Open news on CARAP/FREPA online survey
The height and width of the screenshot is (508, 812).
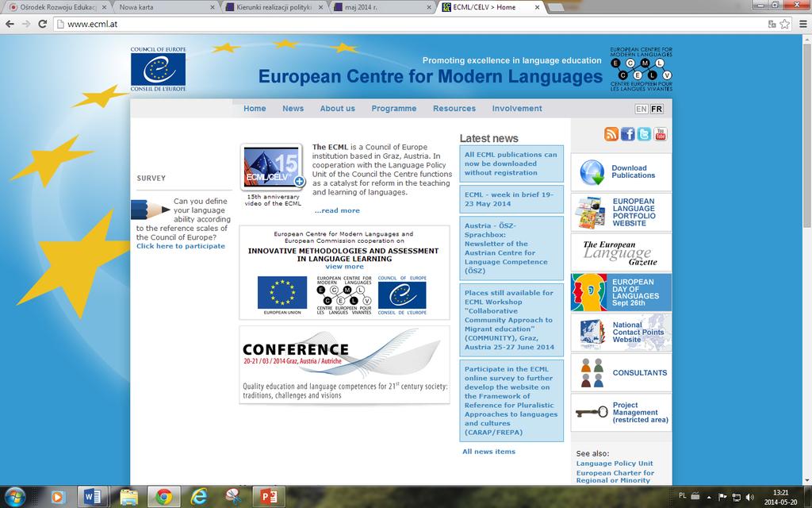pyautogui.click(x=511, y=401)
